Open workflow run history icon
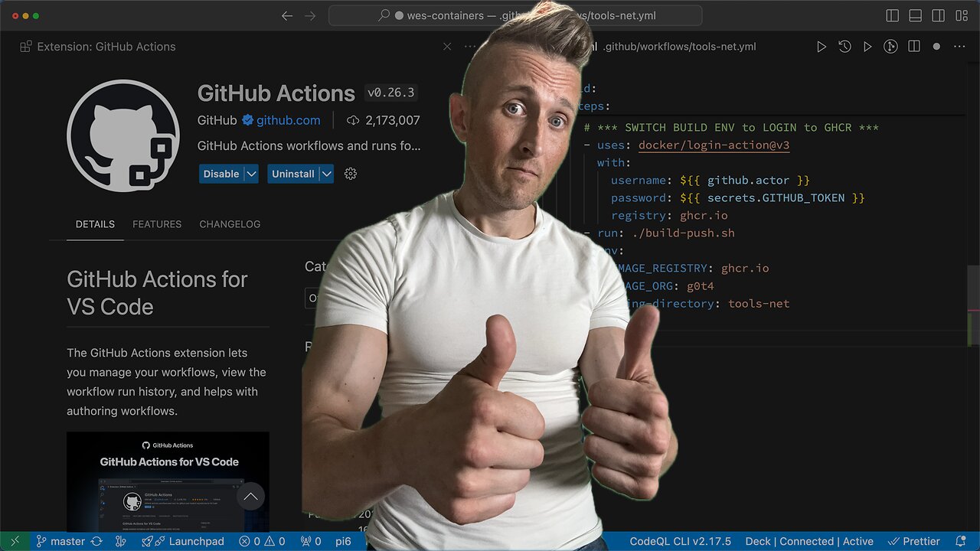The width and height of the screenshot is (980, 551). click(x=844, y=47)
